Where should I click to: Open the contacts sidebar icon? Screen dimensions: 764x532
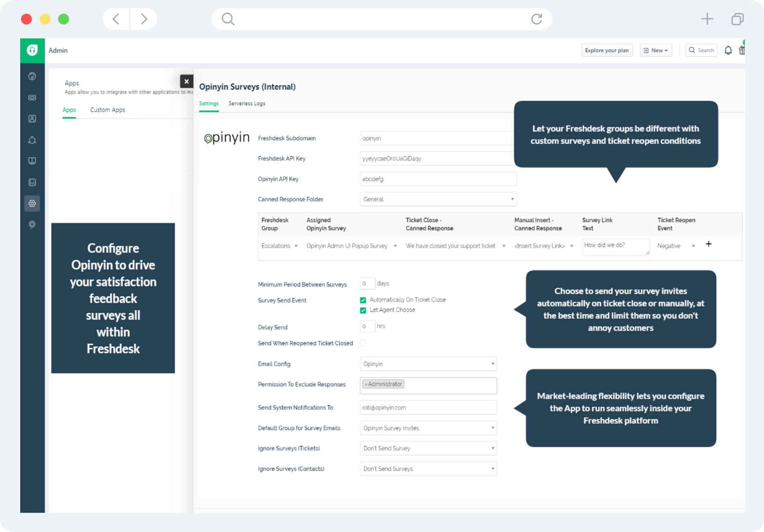pyautogui.click(x=32, y=119)
